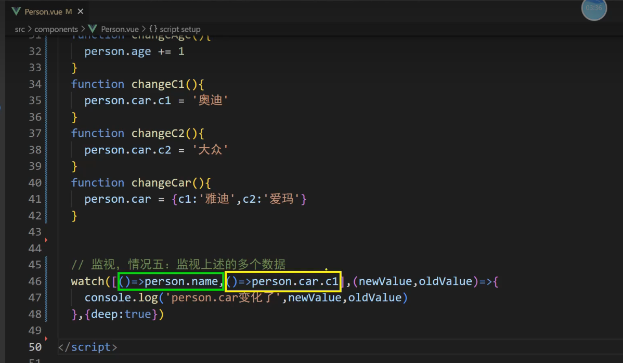Open the Person.vue breadcrumb segment
623x364 pixels.
[120, 30]
